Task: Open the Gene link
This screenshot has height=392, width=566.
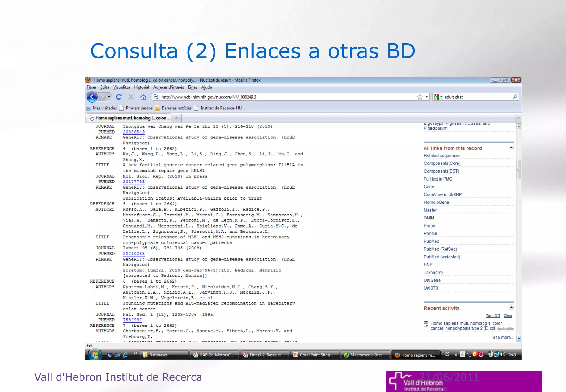Action: pos(429,187)
